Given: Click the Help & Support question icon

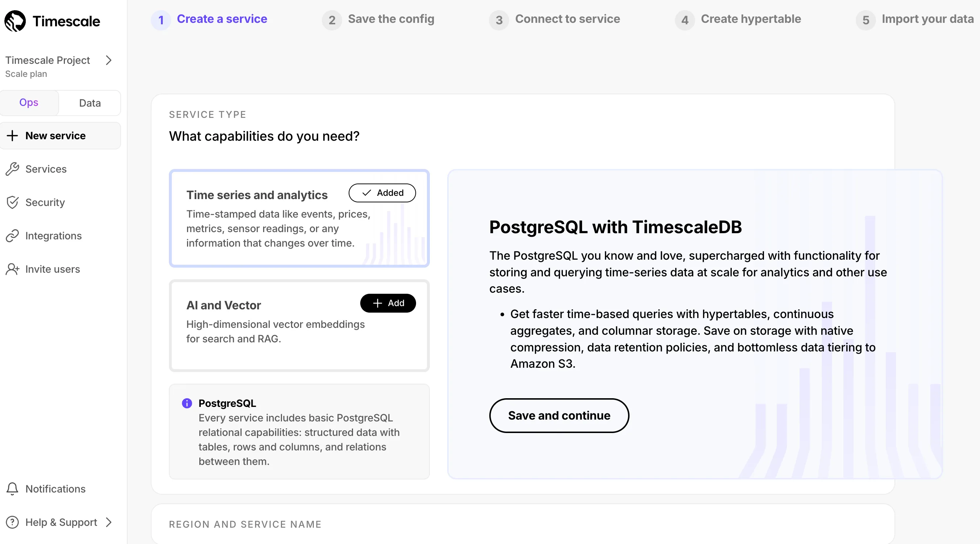Looking at the screenshot, I should point(12,522).
